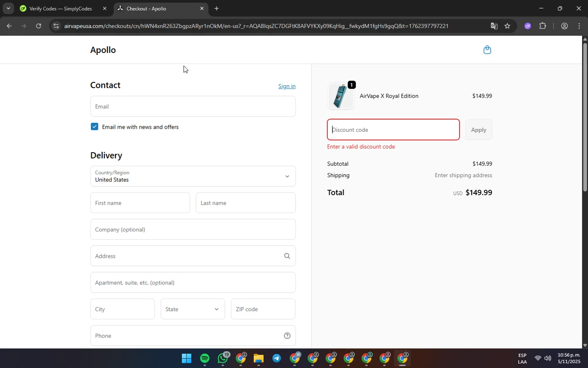Click the ESP LAA language indicator

[x=522, y=359]
